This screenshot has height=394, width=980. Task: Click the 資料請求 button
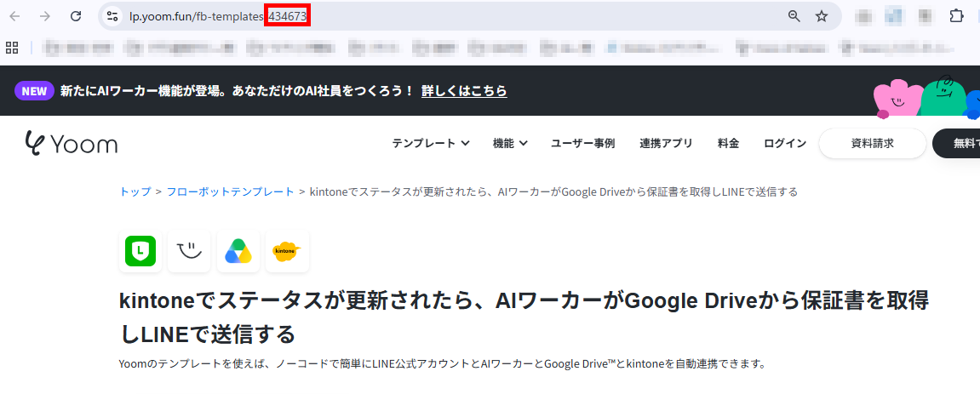point(873,143)
